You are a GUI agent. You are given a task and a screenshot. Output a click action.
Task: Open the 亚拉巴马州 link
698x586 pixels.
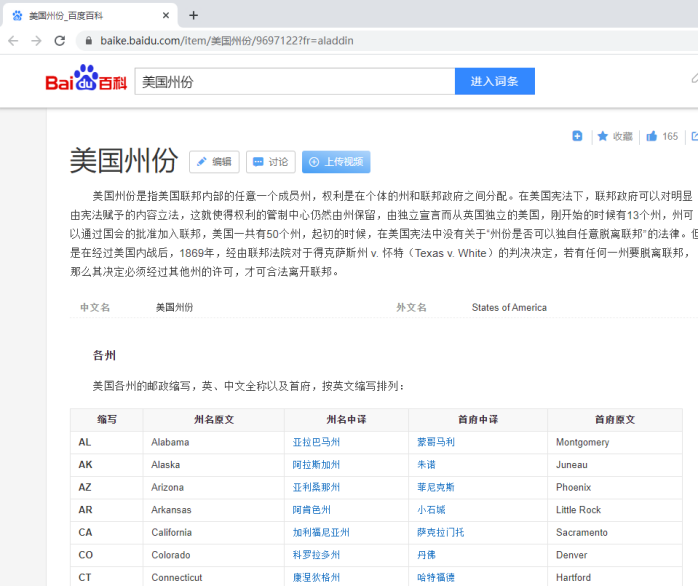(x=316, y=442)
